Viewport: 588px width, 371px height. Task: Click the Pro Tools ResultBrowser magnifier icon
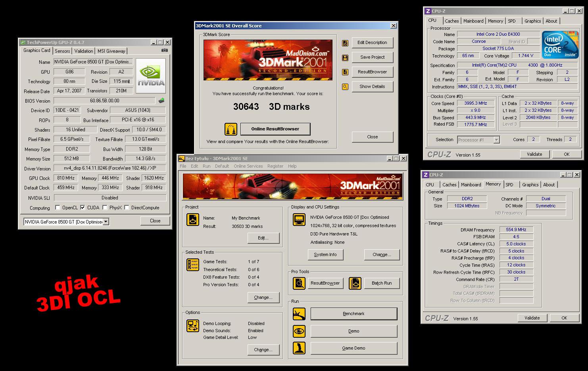(299, 283)
